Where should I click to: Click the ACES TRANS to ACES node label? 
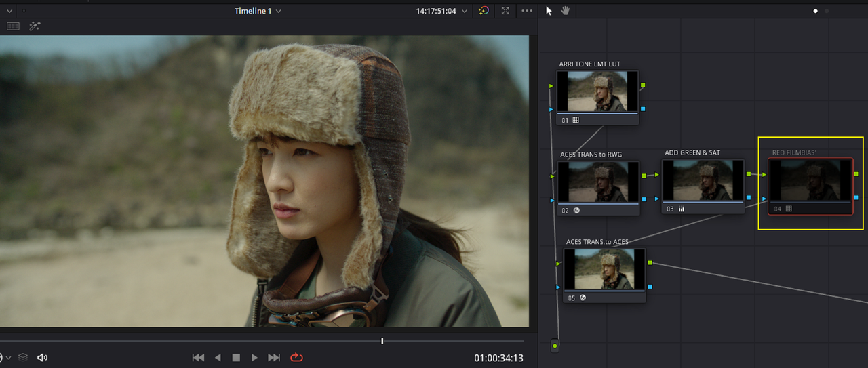coord(597,242)
